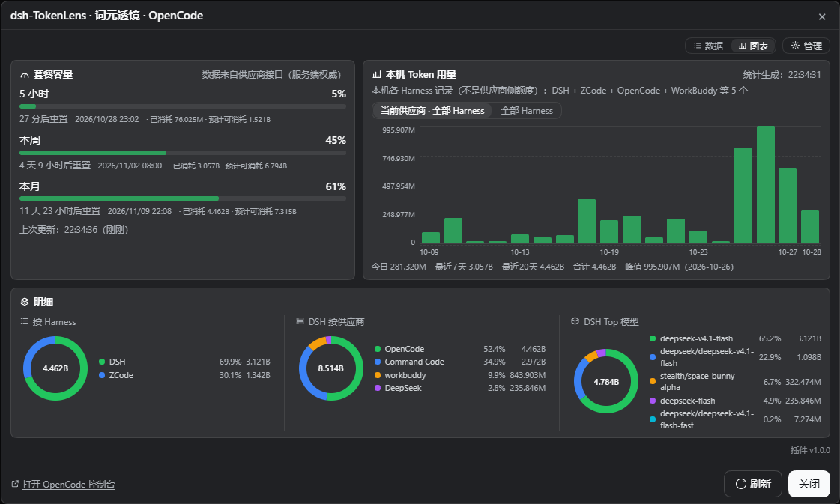
Task: Click the gear icon in 管理
Action: click(795, 46)
